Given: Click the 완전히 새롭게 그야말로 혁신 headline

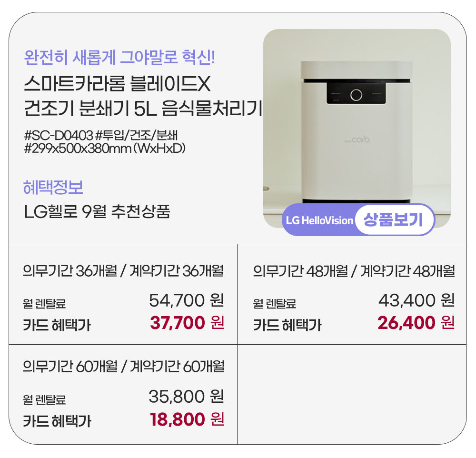Looking at the screenshot, I should [x=119, y=58].
